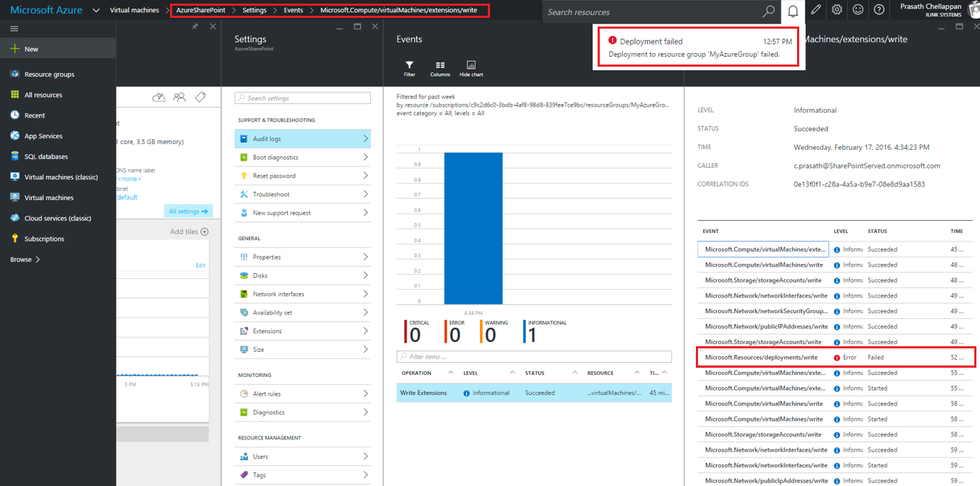Click AzureSharePoint breadcrumb
The image size is (980, 486).
201,11
